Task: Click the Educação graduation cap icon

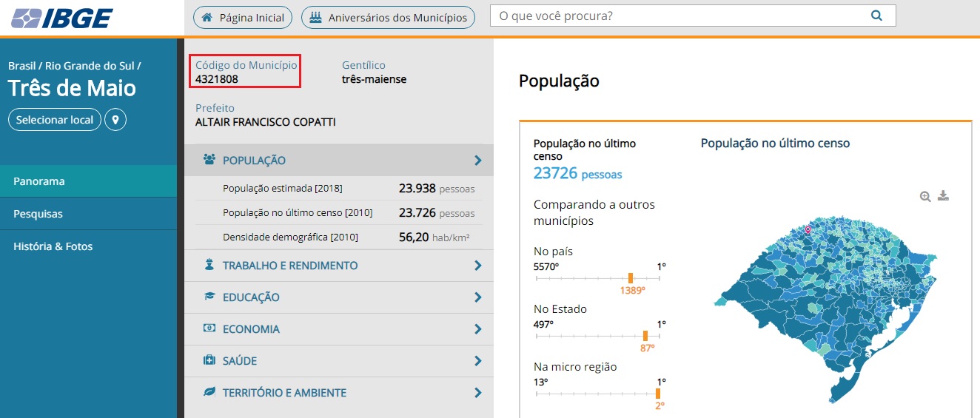Action: [x=209, y=297]
